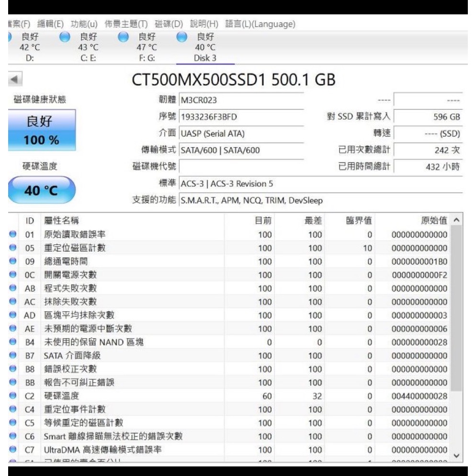Open the 說明(H) menu
This screenshot has height=476, width=476.
coord(204,24)
